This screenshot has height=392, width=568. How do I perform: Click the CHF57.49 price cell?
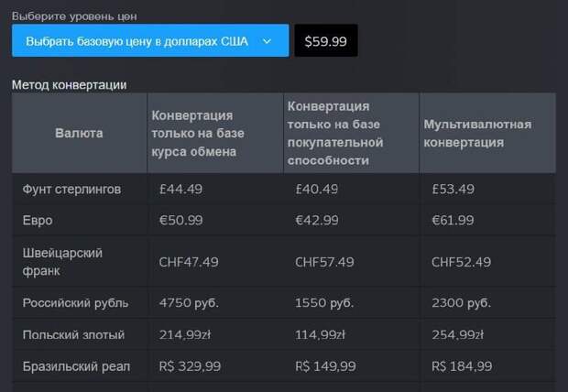click(x=324, y=262)
